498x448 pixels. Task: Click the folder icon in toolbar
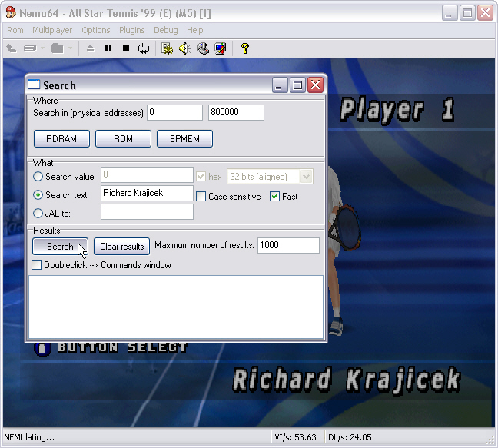click(x=58, y=48)
